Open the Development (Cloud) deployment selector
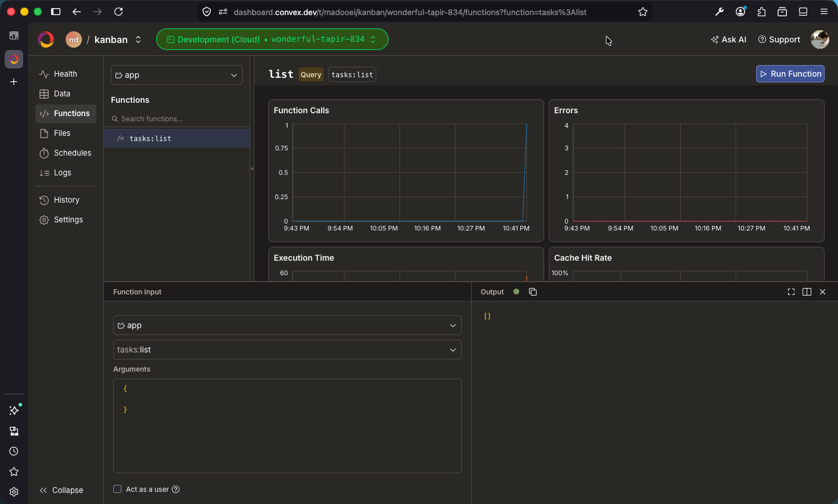The height and width of the screenshot is (504, 838). [272, 39]
